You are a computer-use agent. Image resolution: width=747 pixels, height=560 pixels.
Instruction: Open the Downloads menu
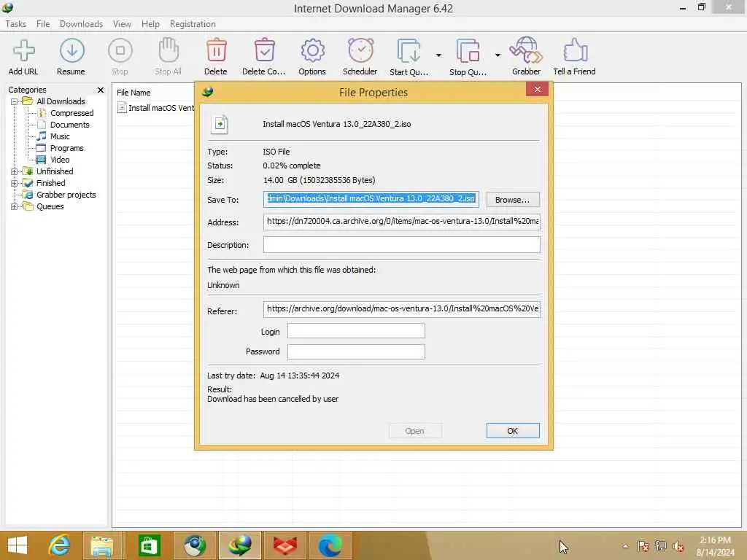[x=81, y=24]
